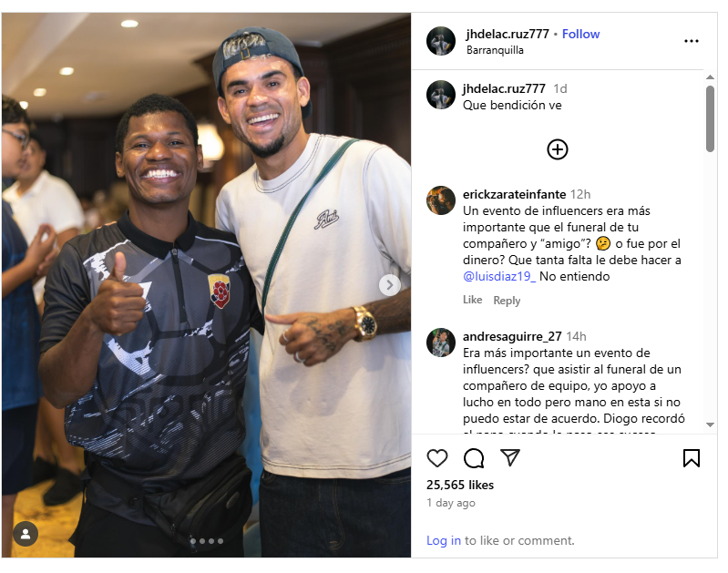The height and width of the screenshot is (573, 728).
Task: Click Log in link
Action: click(444, 540)
